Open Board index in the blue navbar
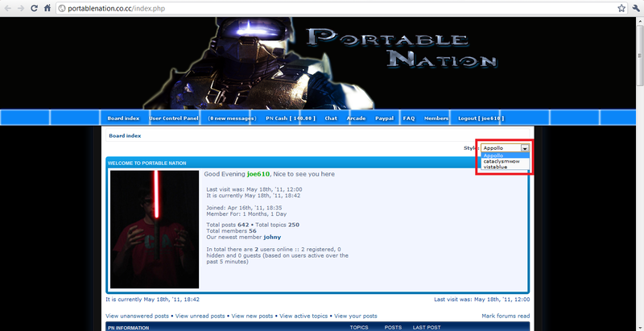 click(123, 118)
